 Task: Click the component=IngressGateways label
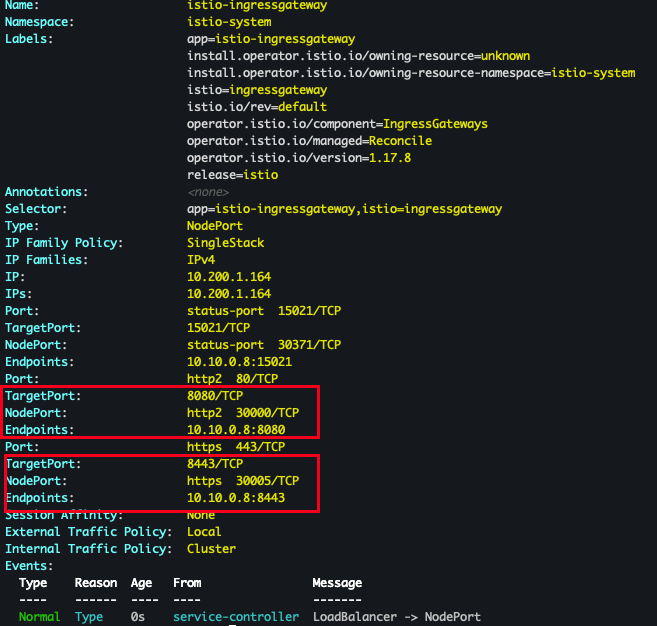[x=337, y=124]
